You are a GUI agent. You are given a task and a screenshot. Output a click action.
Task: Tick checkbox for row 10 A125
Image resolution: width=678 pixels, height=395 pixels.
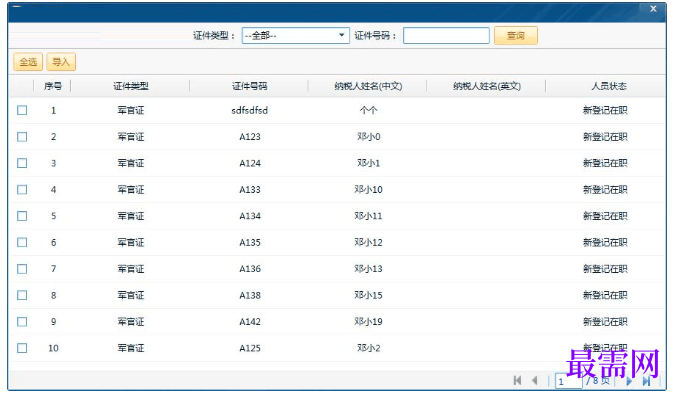[x=22, y=348]
